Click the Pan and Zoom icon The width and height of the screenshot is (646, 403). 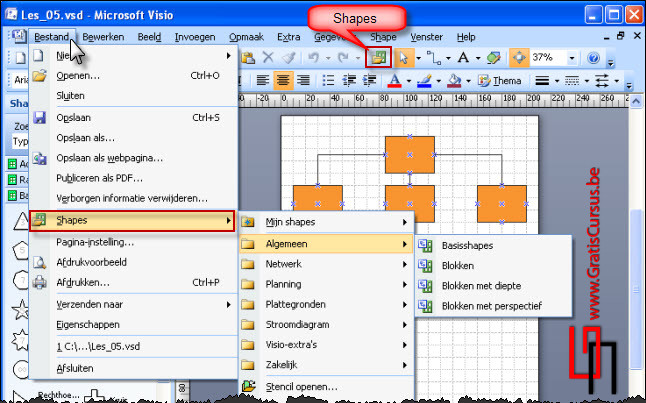[519, 58]
